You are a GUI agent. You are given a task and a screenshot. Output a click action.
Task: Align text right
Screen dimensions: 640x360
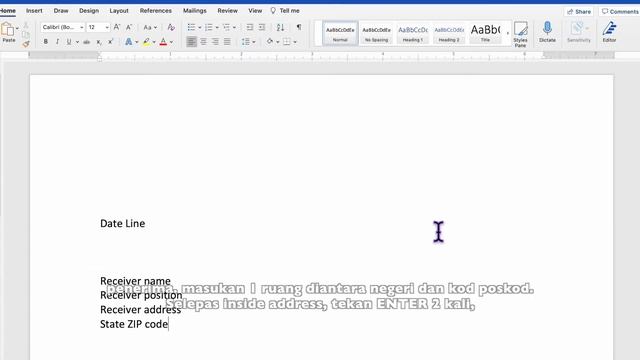point(215,42)
